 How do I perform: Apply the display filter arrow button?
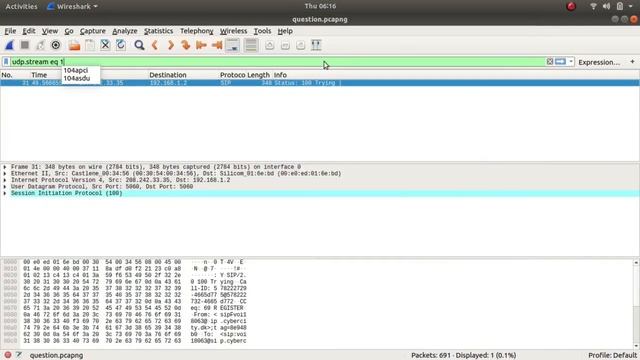pyautogui.click(x=560, y=62)
